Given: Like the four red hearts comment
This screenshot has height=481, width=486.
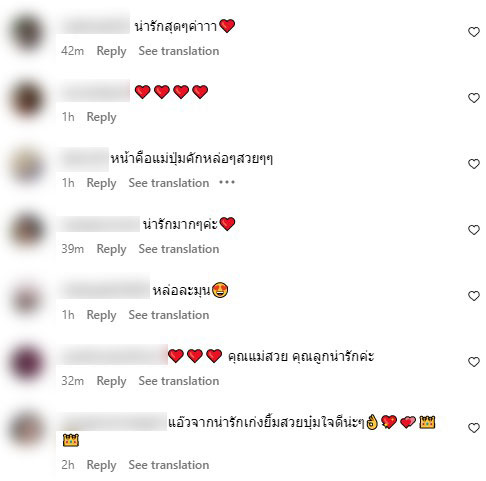Looking at the screenshot, I should 474,98.
